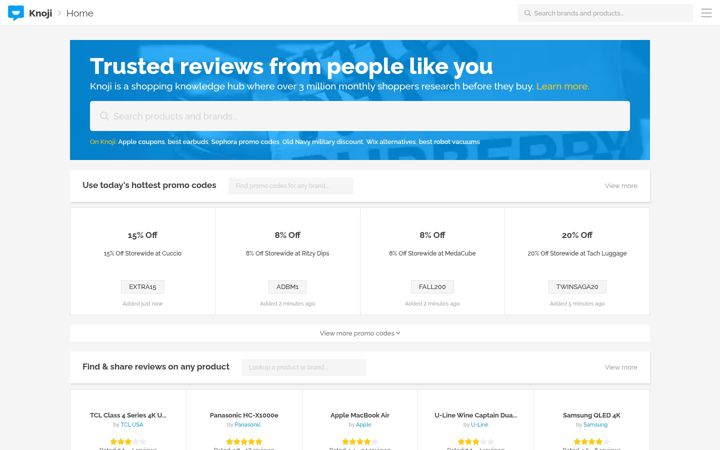
Task: Click the Knoji brand name link
Action: coord(40,13)
